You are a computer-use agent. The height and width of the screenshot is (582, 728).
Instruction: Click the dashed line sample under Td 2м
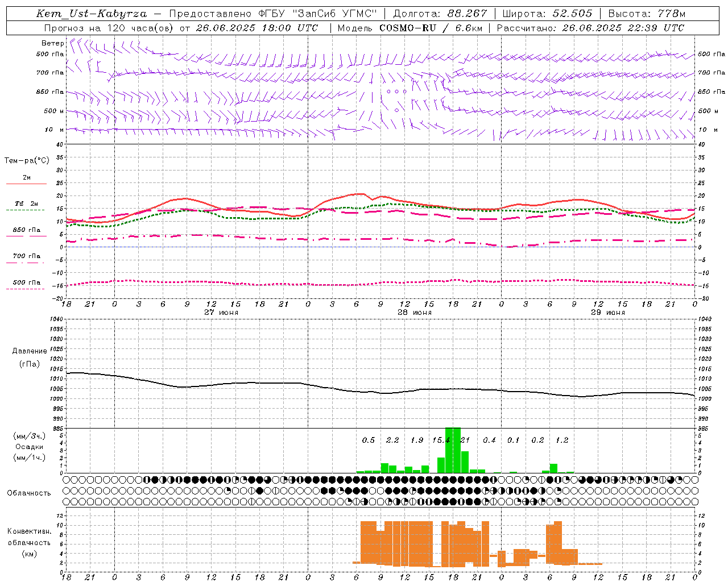26,210
